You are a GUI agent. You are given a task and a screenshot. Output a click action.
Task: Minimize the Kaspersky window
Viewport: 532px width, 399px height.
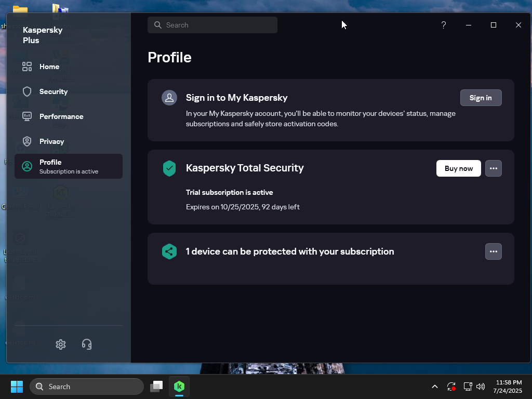469,25
